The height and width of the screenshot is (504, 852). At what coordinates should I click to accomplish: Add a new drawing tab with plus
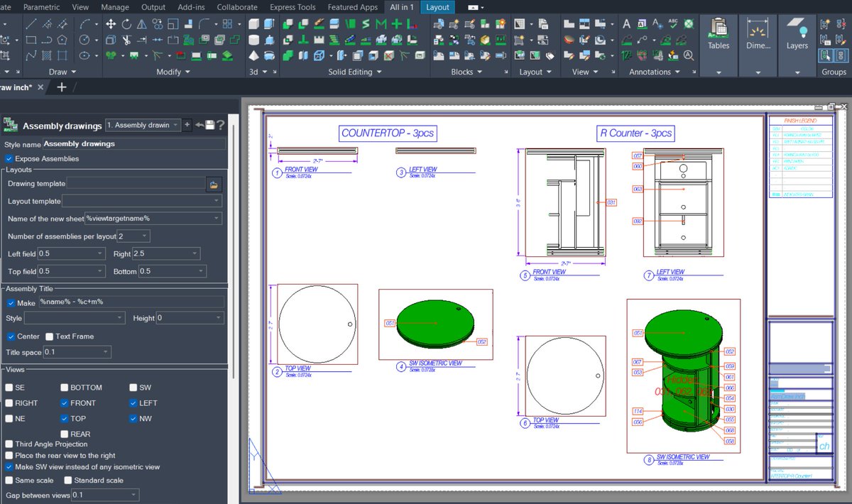62,87
